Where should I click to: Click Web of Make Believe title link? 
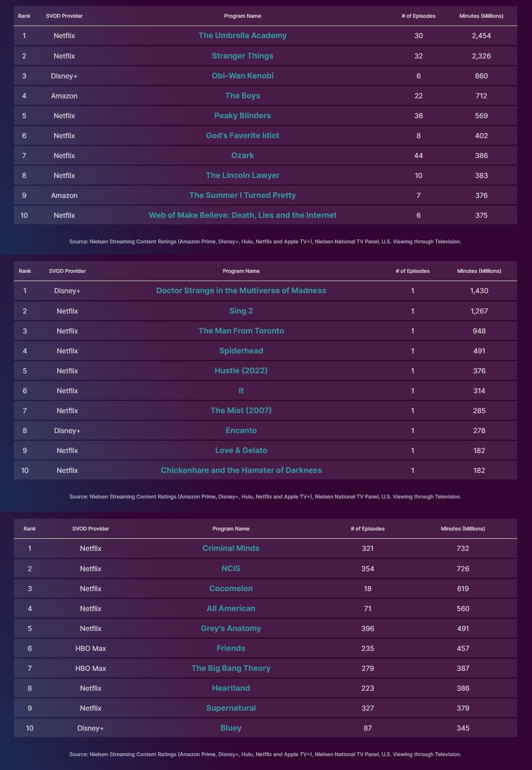click(x=242, y=215)
